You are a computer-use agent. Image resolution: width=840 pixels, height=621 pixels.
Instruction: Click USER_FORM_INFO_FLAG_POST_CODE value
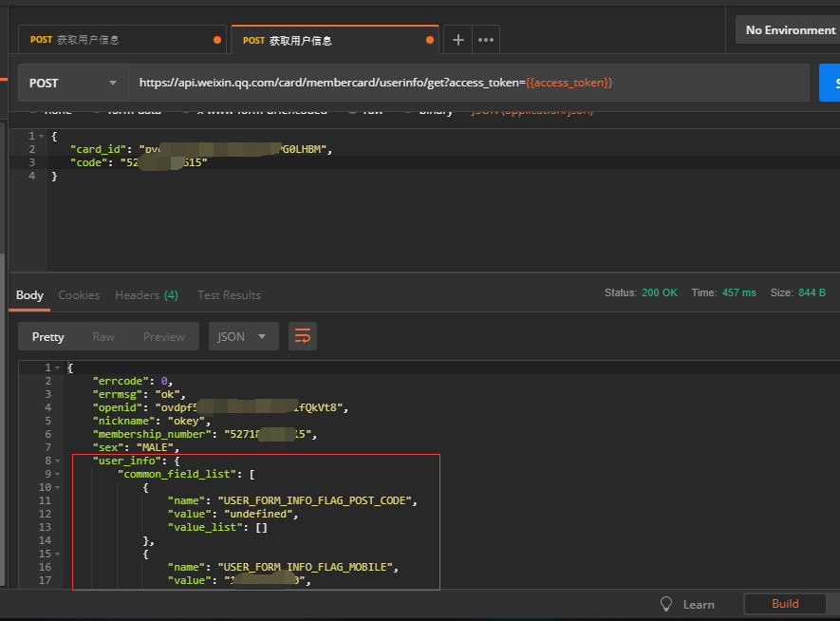pyautogui.click(x=314, y=500)
